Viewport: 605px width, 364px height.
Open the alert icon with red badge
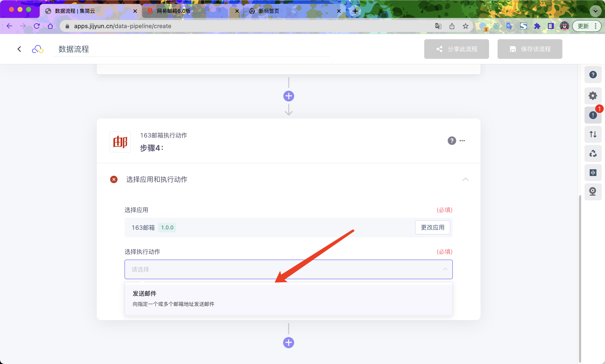593,115
